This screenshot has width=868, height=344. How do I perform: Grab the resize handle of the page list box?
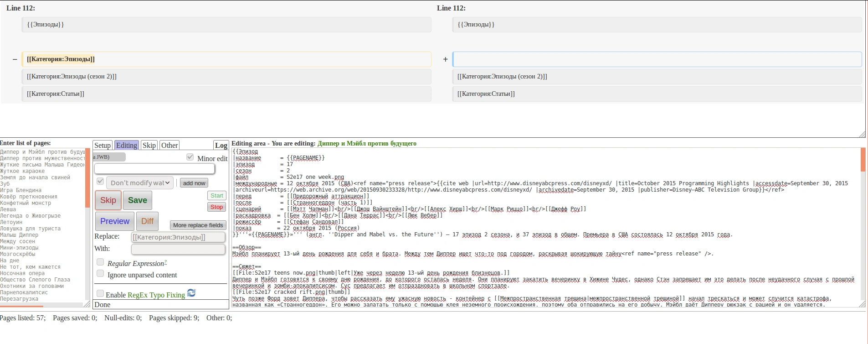87,304
